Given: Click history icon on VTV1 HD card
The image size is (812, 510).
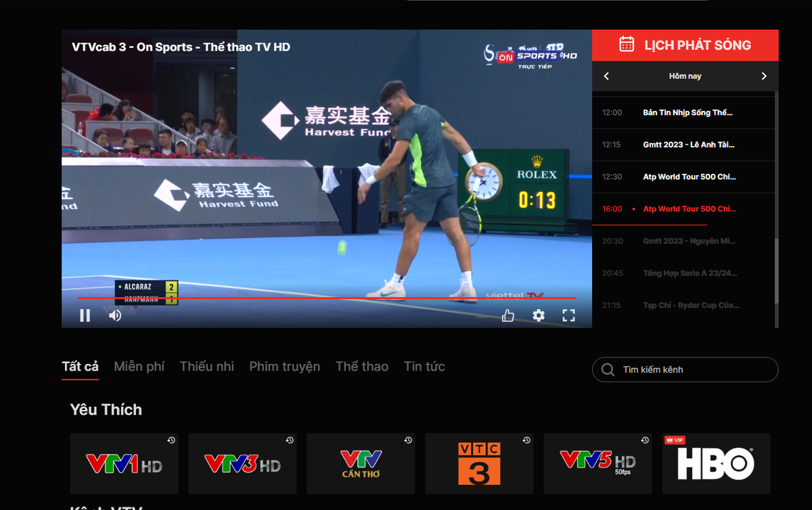Looking at the screenshot, I should pyautogui.click(x=171, y=440).
